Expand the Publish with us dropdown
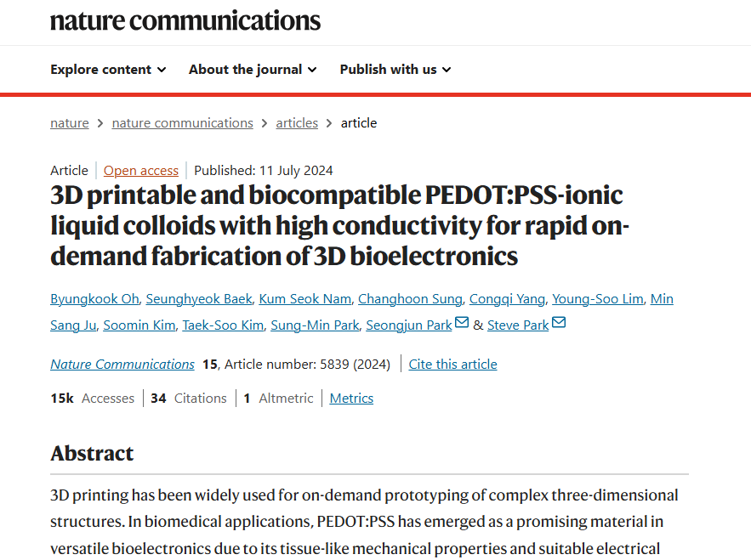 pos(395,70)
